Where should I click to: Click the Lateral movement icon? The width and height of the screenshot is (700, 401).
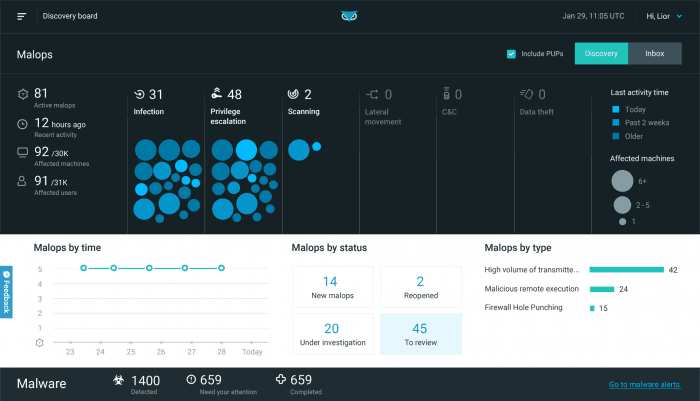pyautogui.click(x=371, y=94)
